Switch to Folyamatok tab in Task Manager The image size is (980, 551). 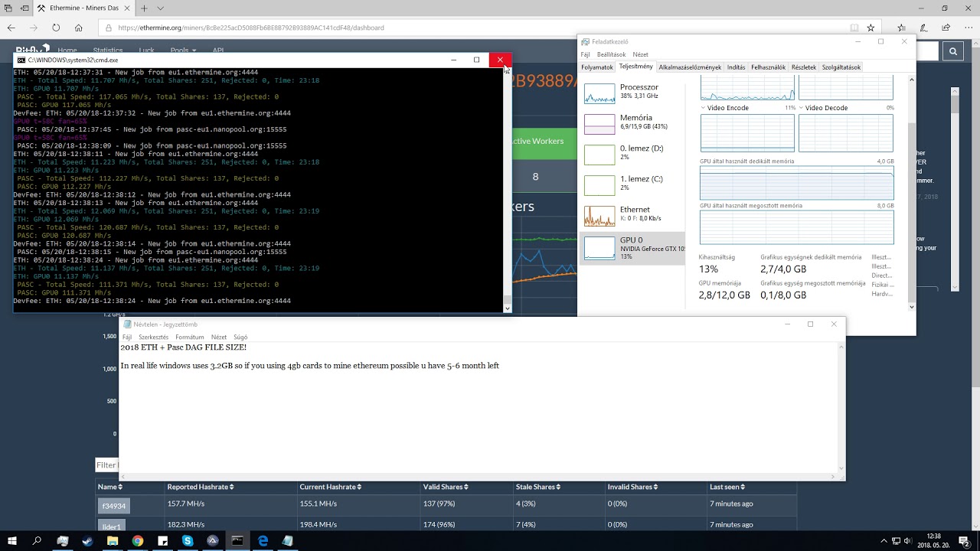(x=597, y=67)
